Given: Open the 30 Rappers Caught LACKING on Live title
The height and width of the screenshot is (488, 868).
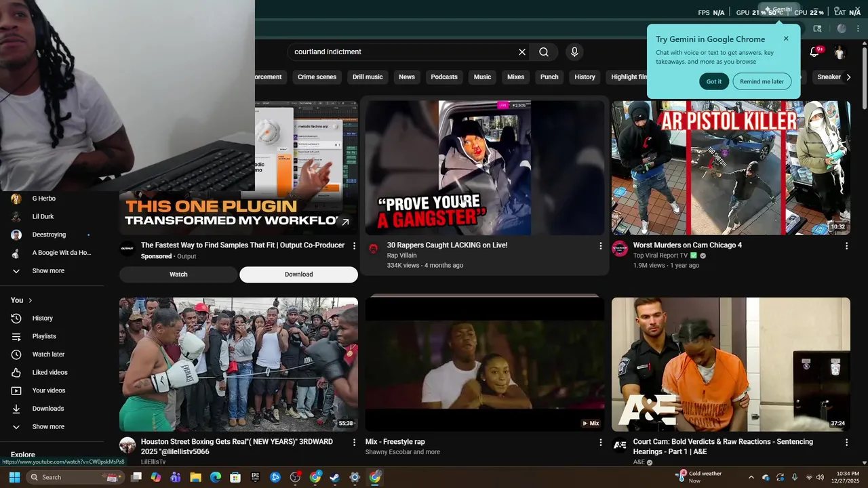Looking at the screenshot, I should pyautogui.click(x=447, y=245).
